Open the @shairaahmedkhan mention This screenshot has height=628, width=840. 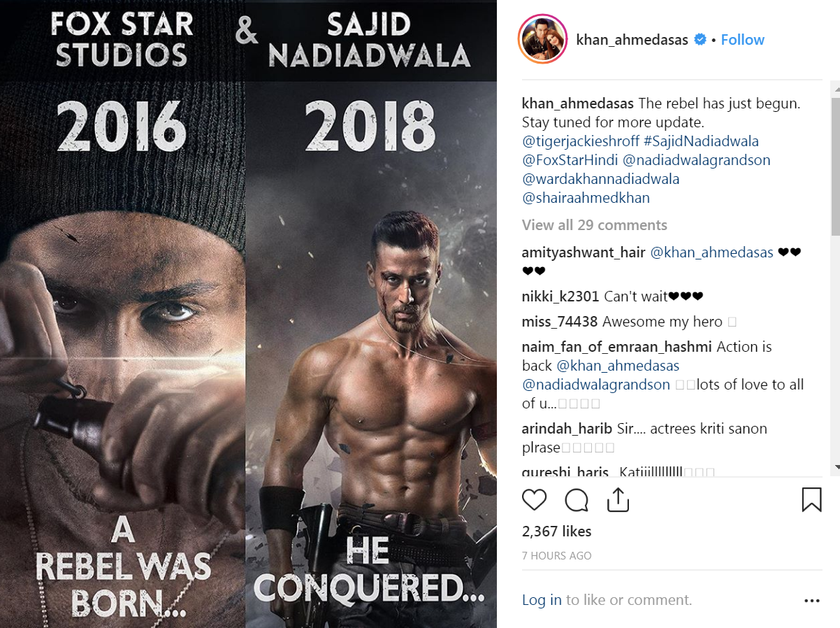tap(586, 198)
